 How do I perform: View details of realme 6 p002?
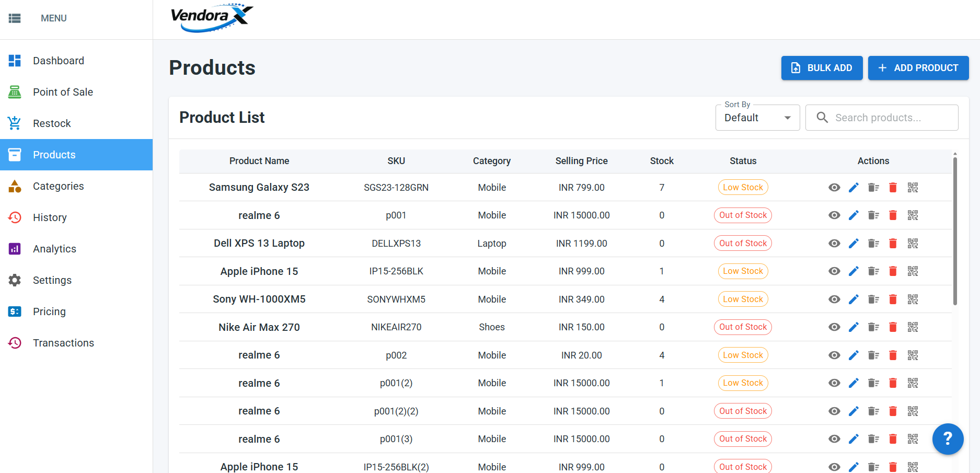tap(834, 355)
